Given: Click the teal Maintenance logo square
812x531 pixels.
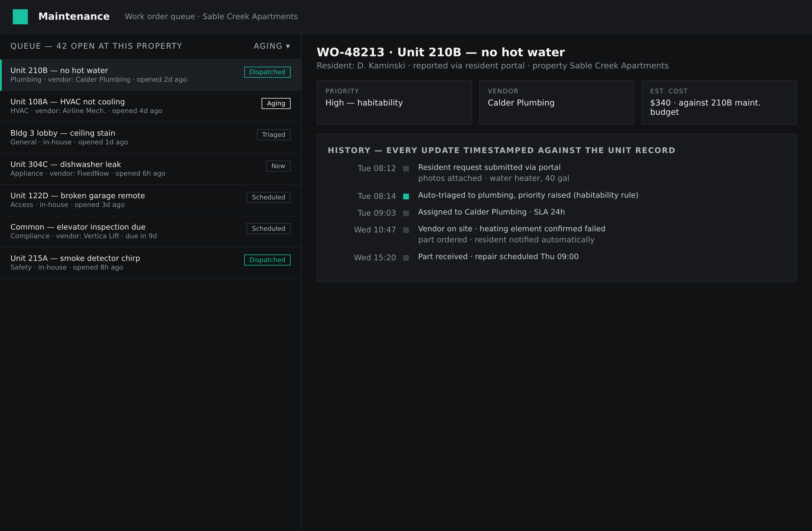Looking at the screenshot, I should 20,17.
